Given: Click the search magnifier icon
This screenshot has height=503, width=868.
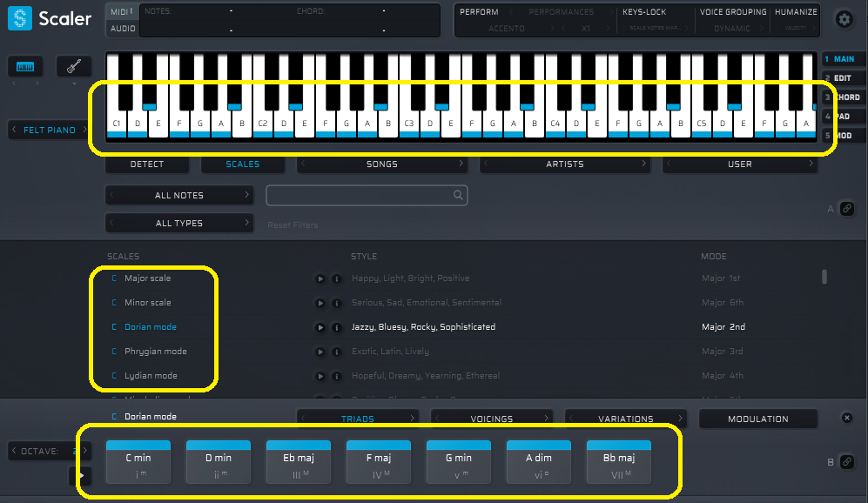Looking at the screenshot, I should pos(458,195).
